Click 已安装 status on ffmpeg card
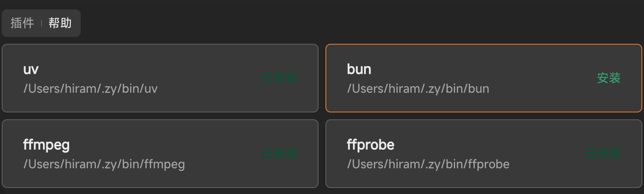 click(279, 154)
